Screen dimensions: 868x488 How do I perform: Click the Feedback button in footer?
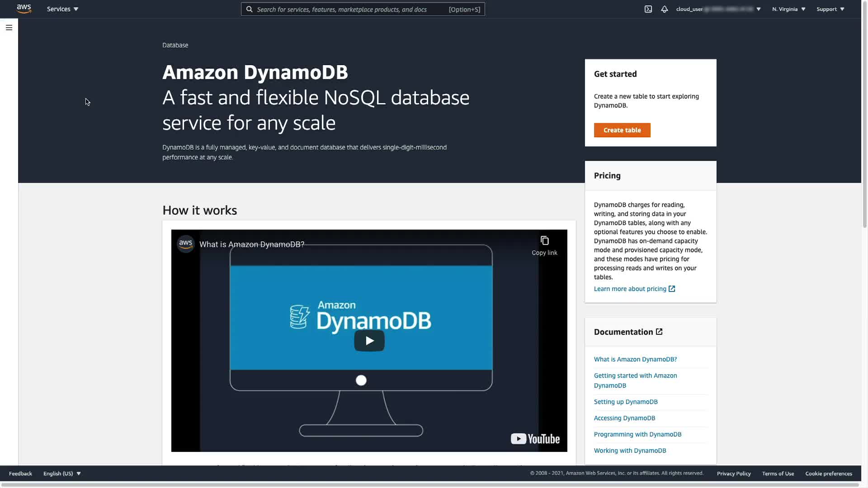tap(20, 474)
